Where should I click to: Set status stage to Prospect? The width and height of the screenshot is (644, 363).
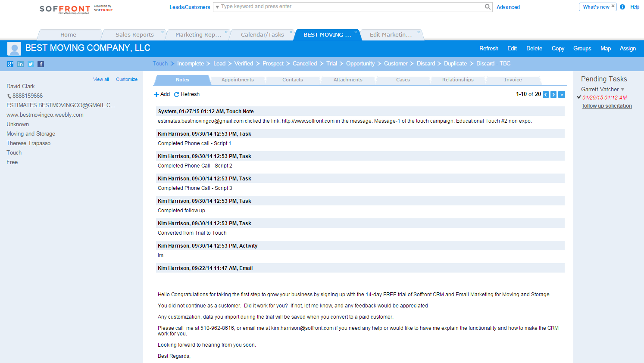(273, 64)
